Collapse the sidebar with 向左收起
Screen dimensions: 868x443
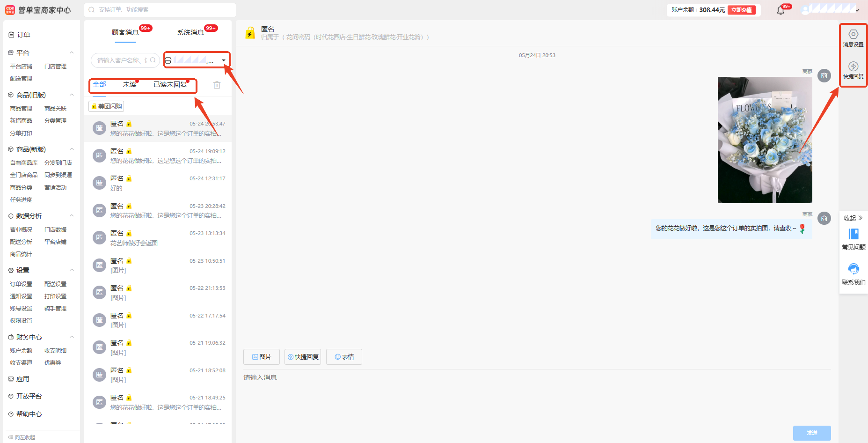point(22,437)
